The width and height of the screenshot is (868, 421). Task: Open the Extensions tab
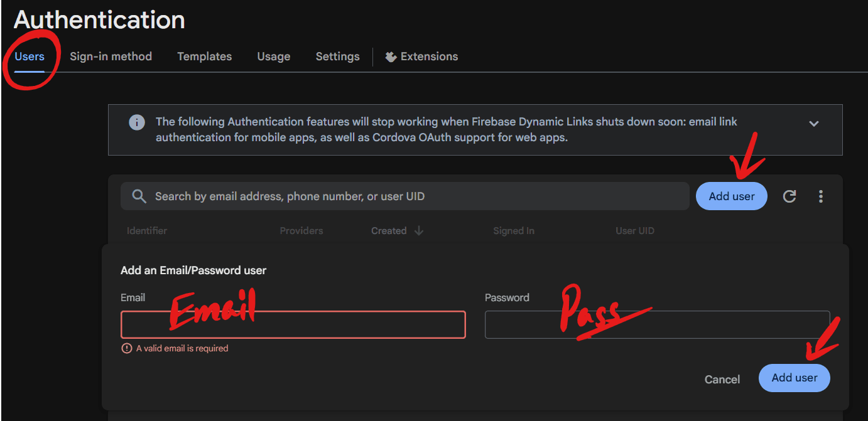(x=421, y=56)
